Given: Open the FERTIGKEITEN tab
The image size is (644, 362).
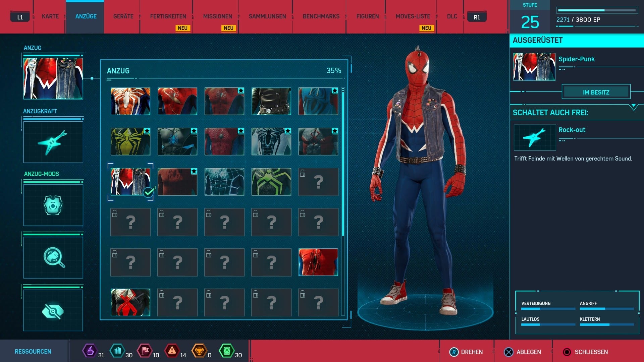Looking at the screenshot, I should [168, 16].
